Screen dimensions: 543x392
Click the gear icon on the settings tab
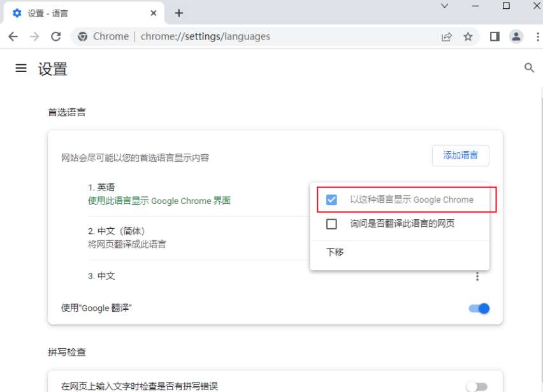[17, 13]
